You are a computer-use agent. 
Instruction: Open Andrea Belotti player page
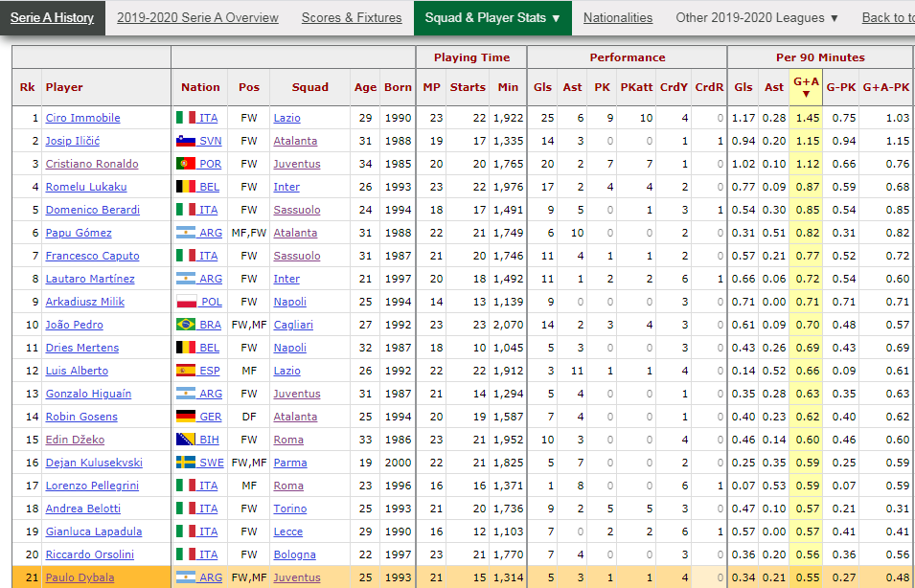tap(83, 509)
